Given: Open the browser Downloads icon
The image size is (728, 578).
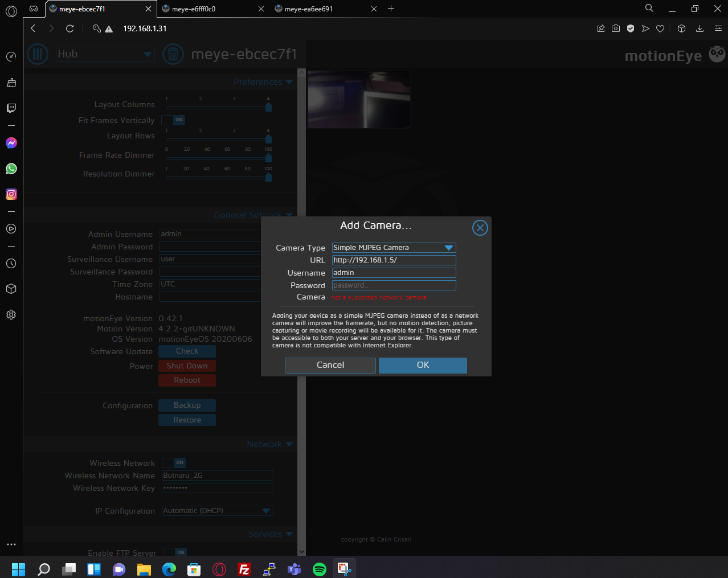Looking at the screenshot, I should pyautogui.click(x=700, y=28).
